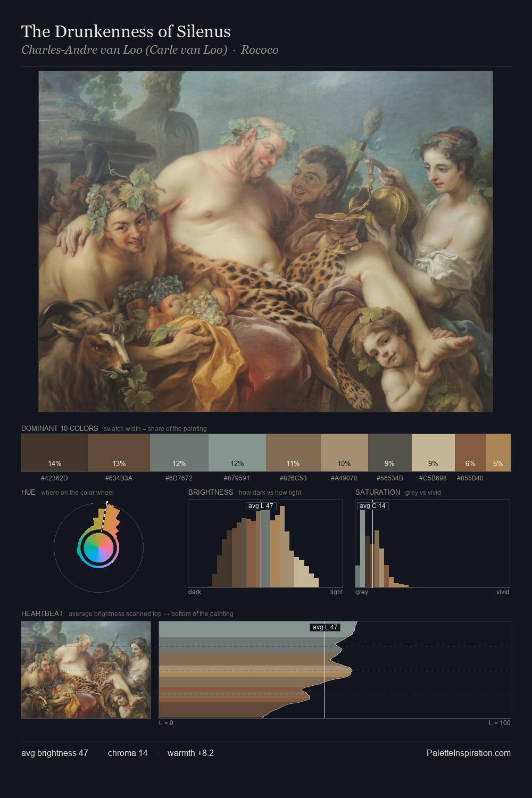
Task: Click the title "The Drunkenness of Silenus"
Action: (x=126, y=31)
